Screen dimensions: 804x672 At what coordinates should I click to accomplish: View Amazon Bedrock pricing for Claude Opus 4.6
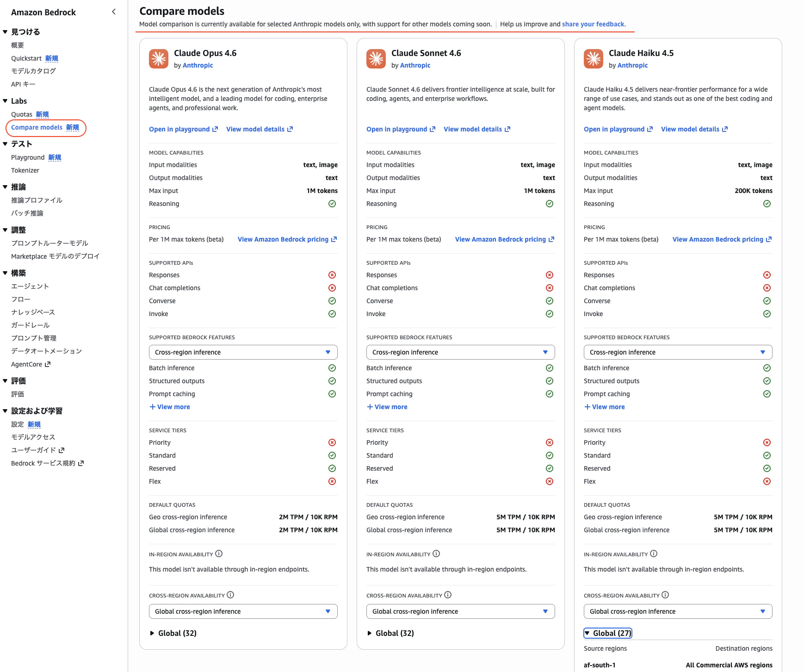click(x=287, y=239)
